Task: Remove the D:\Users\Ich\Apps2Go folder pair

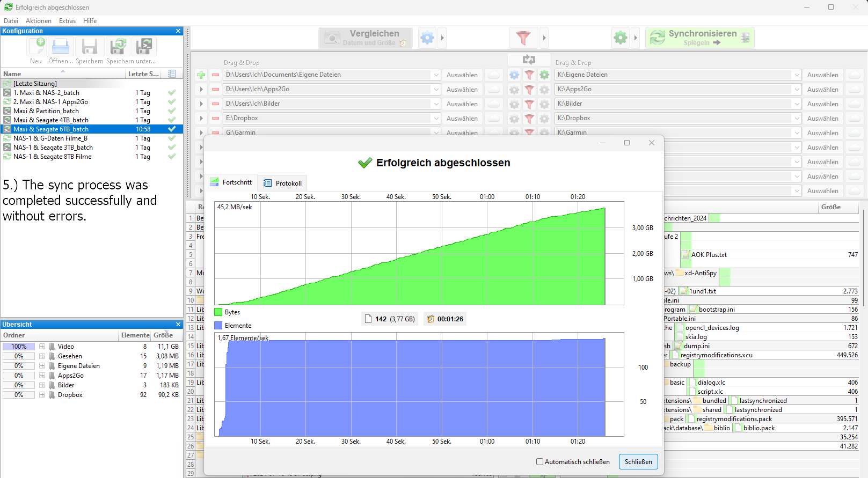Action: click(x=215, y=90)
